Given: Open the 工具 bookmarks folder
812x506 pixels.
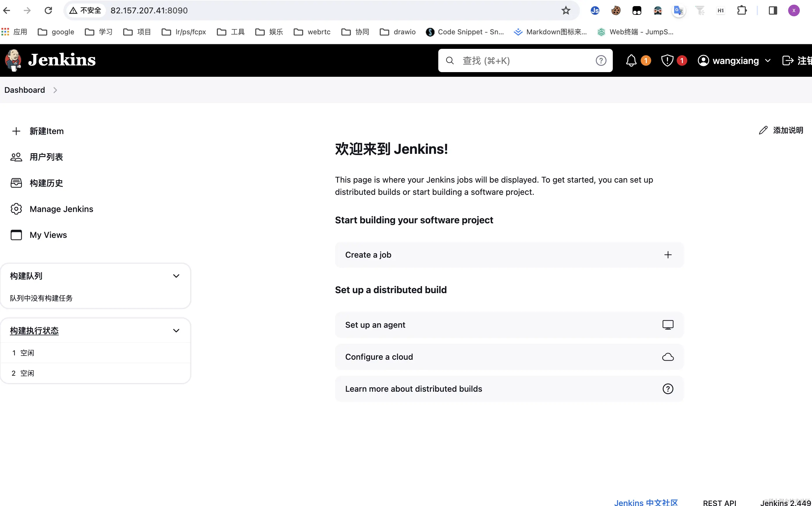Looking at the screenshot, I should [x=231, y=32].
